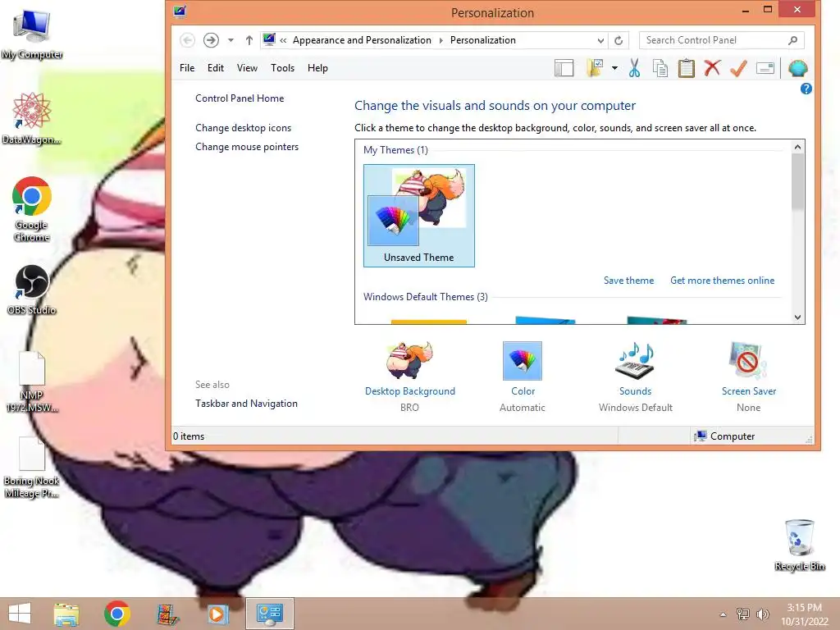Viewport: 840px width, 630px height.
Task: Select the Unsaved Theme thumbnail
Action: coord(419,216)
